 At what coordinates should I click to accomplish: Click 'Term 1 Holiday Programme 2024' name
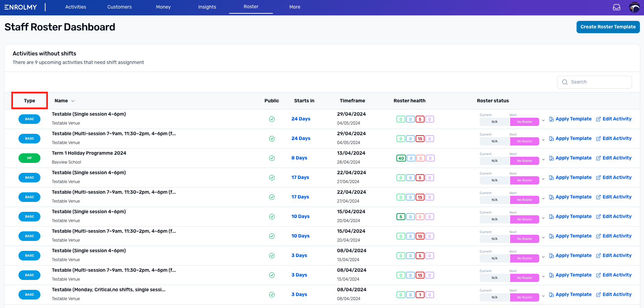89,153
